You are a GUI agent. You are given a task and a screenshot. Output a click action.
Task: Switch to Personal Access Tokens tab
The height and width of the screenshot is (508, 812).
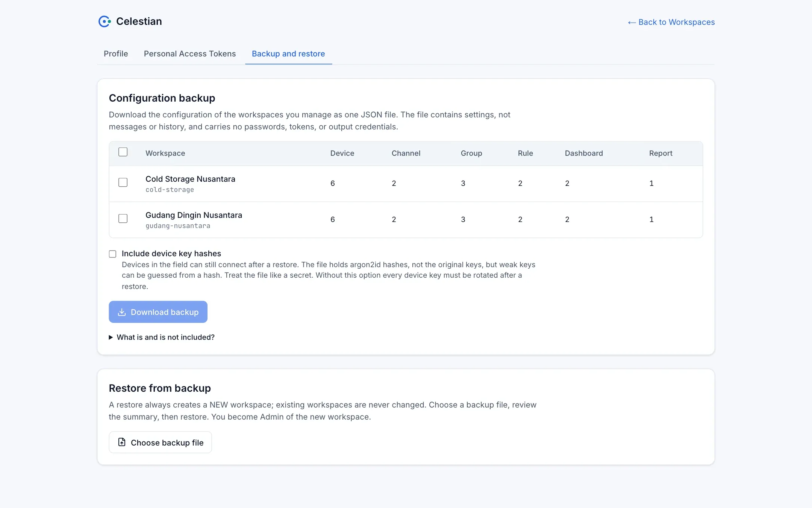[x=190, y=54]
